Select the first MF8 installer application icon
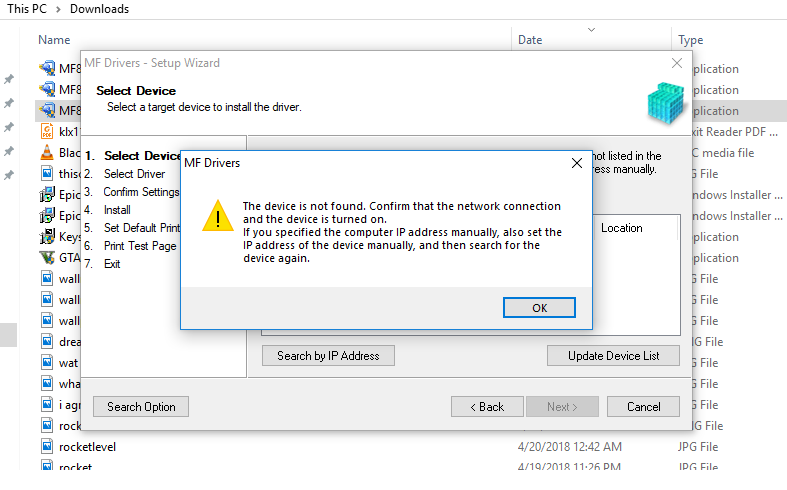The width and height of the screenshot is (787, 490). [47, 68]
